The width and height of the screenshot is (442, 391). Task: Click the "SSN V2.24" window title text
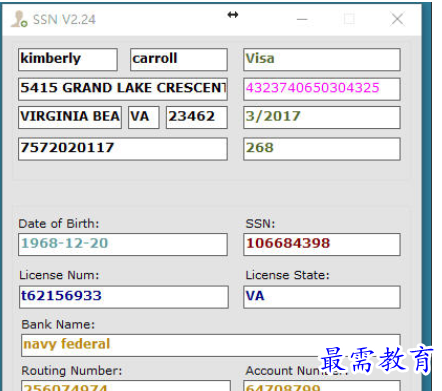(x=64, y=20)
